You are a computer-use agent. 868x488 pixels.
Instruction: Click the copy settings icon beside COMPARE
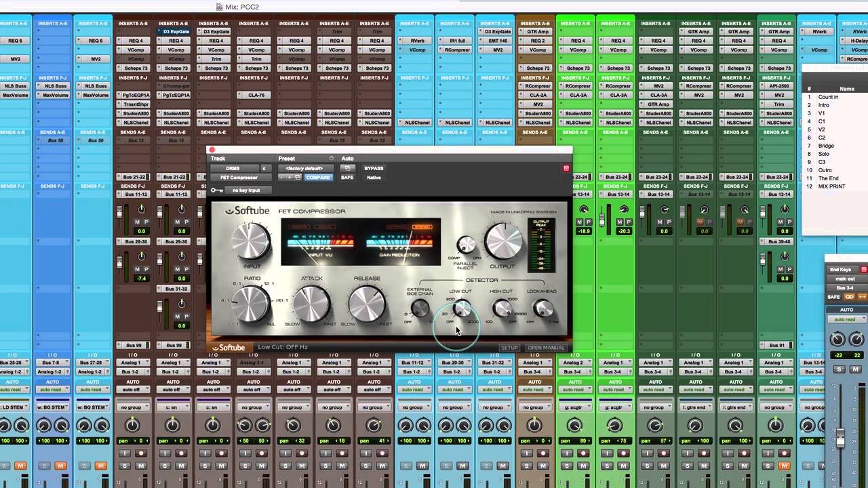[298, 178]
